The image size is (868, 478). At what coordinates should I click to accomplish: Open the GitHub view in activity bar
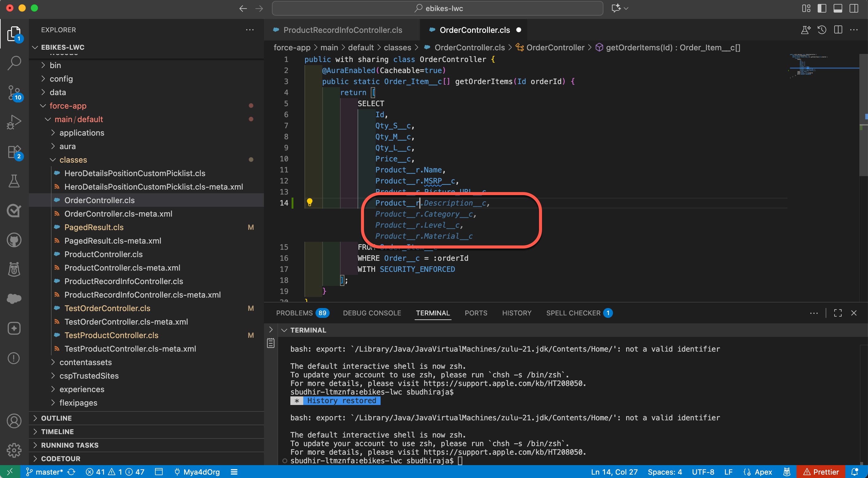[x=14, y=240]
